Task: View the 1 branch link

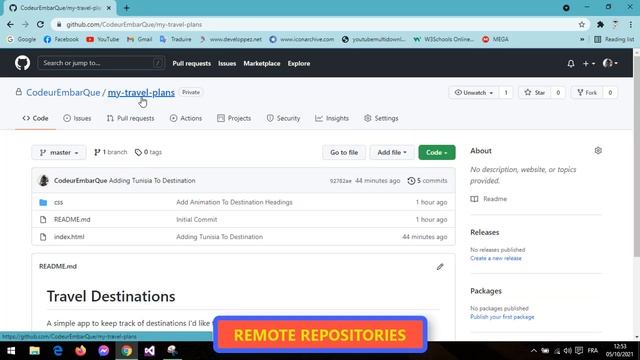Action: point(111,152)
